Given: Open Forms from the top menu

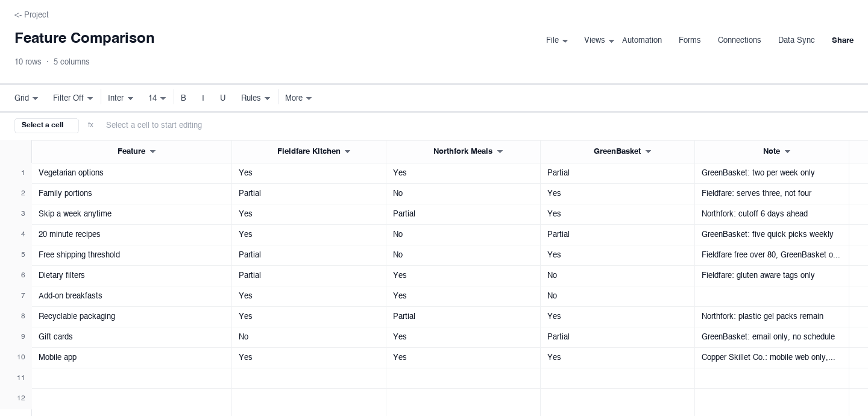Looking at the screenshot, I should [690, 40].
